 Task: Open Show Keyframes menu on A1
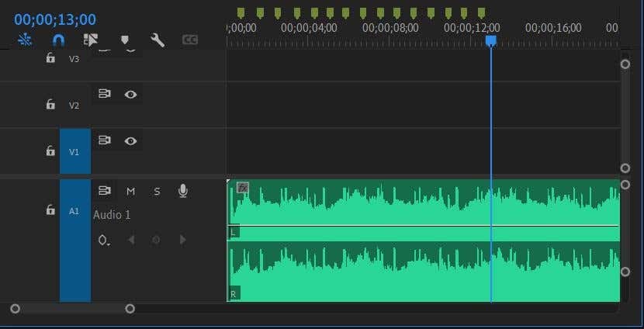[104, 240]
